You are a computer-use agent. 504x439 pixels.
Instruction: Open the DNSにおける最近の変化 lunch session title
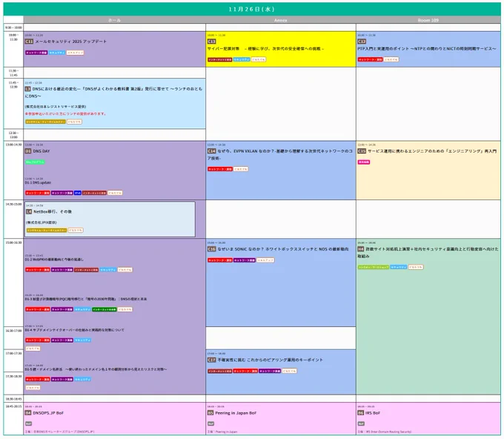[x=114, y=92]
